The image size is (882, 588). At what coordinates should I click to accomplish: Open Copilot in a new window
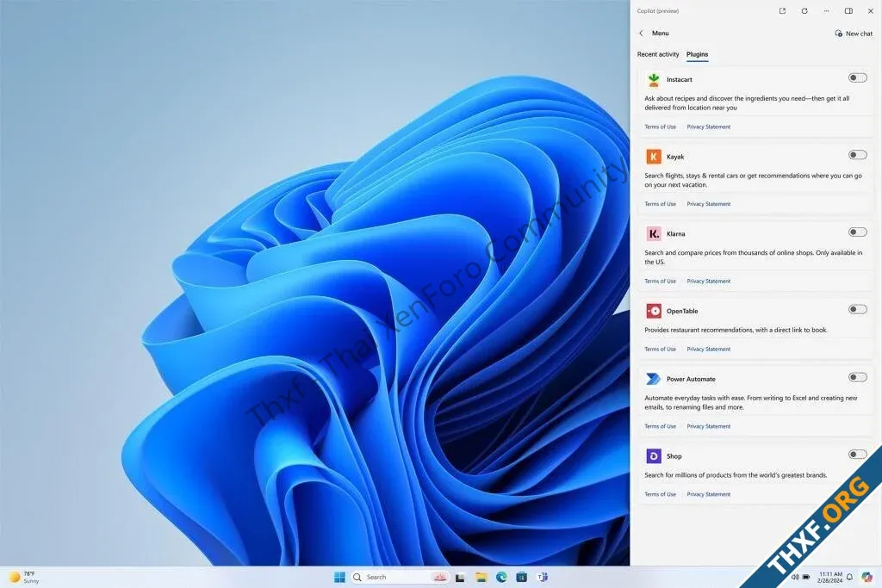pyautogui.click(x=782, y=10)
